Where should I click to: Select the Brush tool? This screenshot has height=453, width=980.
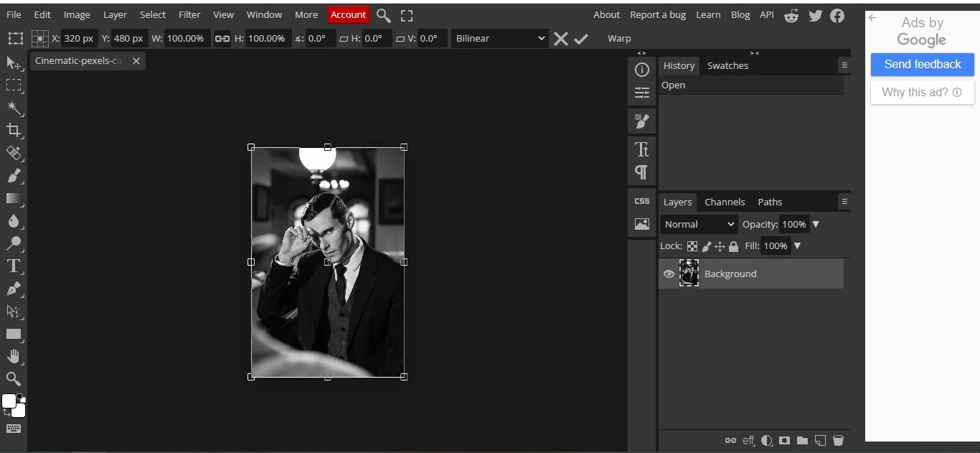point(14,175)
